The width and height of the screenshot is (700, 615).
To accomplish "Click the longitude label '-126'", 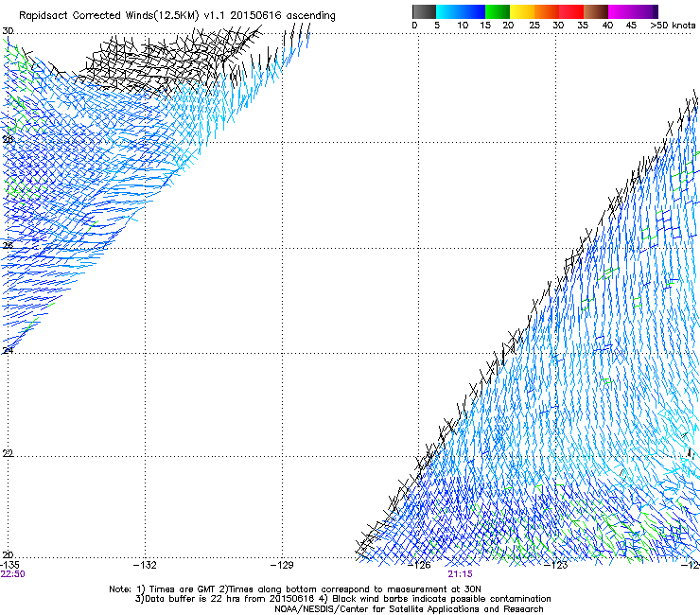I will [x=419, y=566].
